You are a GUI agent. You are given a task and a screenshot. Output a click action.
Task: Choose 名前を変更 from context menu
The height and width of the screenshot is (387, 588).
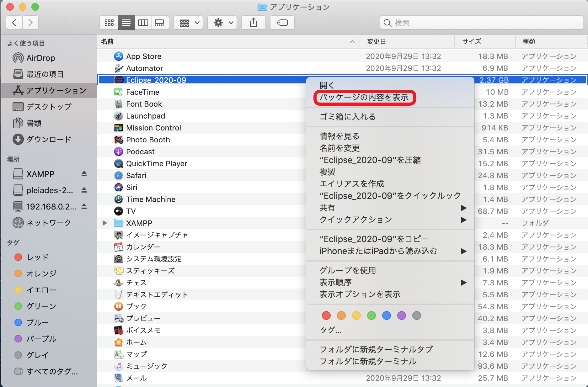[390, 148]
